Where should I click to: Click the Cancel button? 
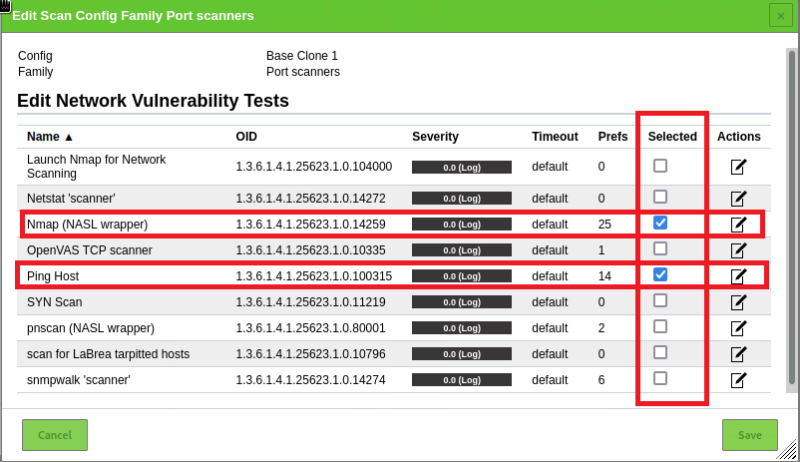[55, 435]
